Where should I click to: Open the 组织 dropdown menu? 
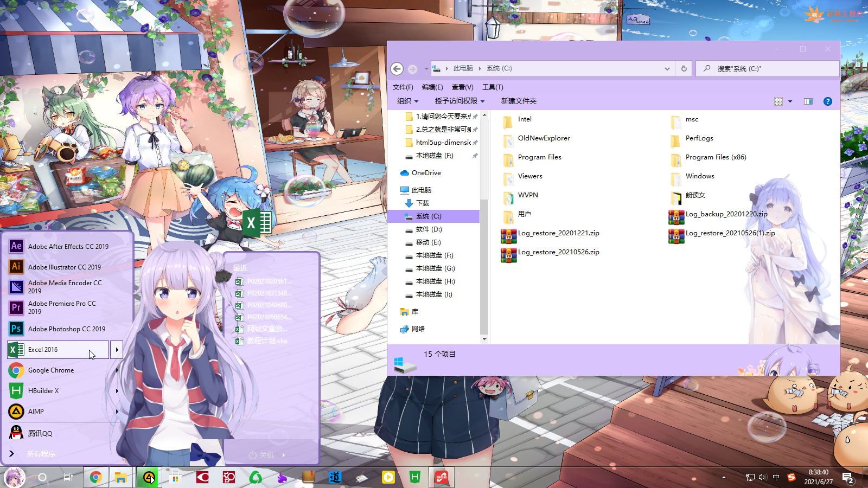point(407,101)
